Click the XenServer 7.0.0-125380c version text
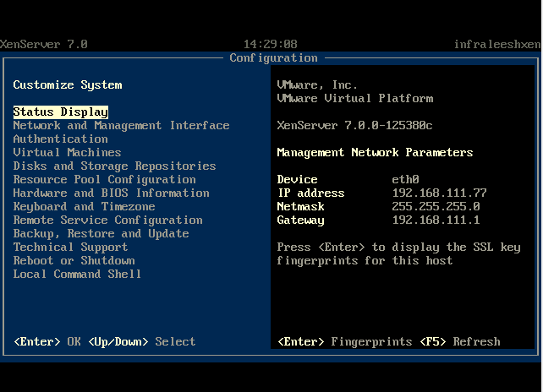Image resolution: width=543 pixels, height=392 pixels. (354, 126)
